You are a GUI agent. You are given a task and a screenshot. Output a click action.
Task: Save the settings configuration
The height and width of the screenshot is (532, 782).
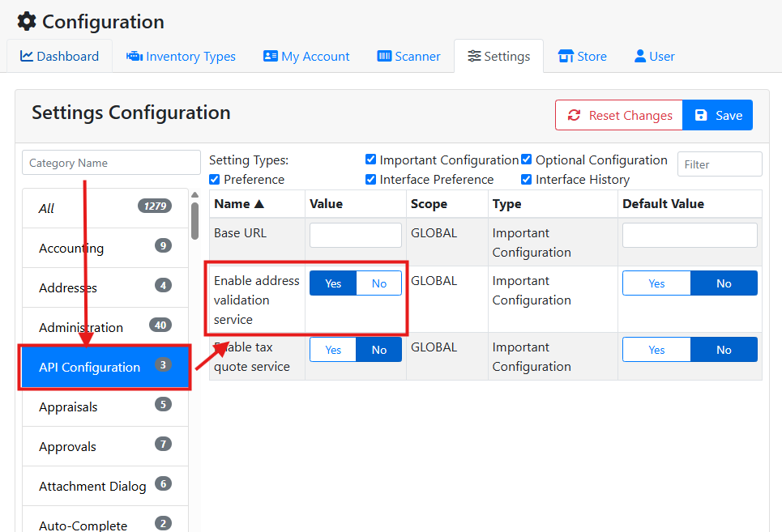pos(718,115)
